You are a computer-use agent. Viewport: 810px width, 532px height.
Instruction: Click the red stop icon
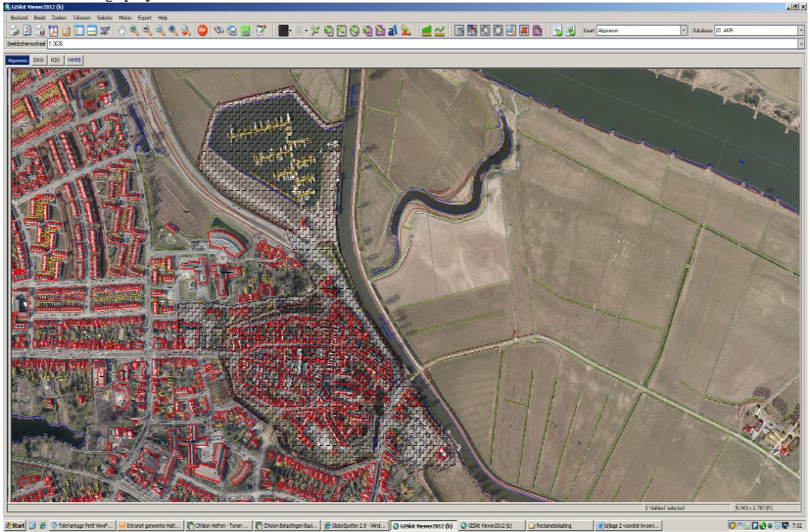point(203,31)
